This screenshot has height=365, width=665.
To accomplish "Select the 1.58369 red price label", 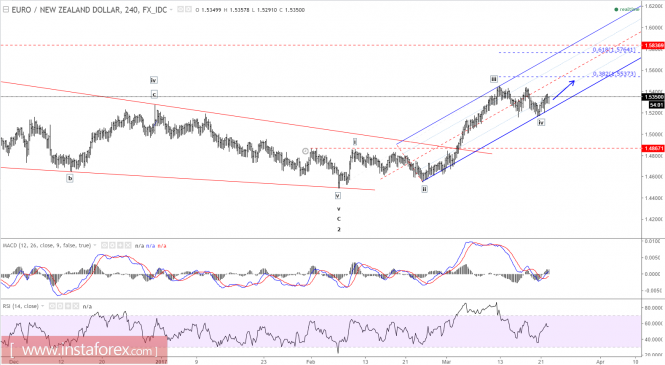I will click(654, 45).
